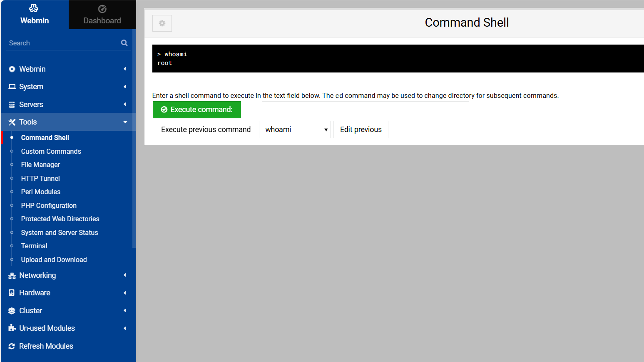Expand the System category arrow

[125, 87]
